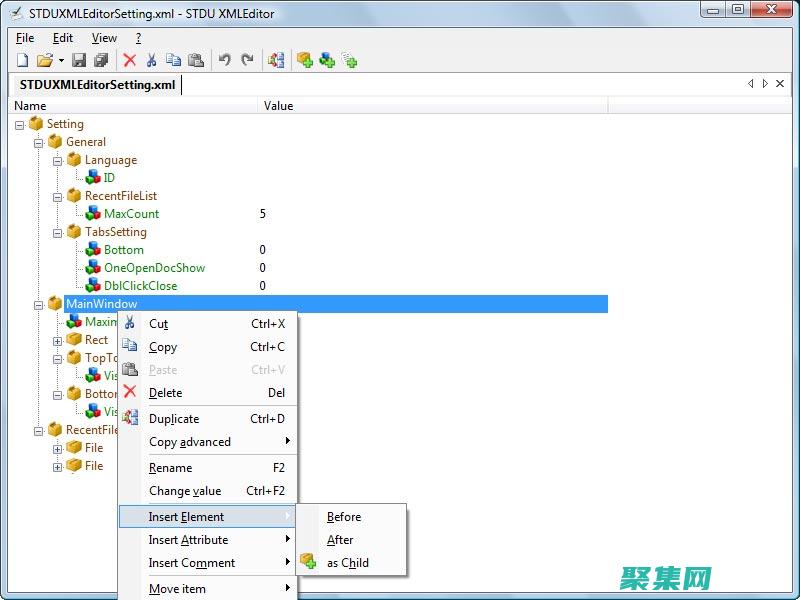
Task: Select the MaxCount attribute in the tree
Action: 131,214
